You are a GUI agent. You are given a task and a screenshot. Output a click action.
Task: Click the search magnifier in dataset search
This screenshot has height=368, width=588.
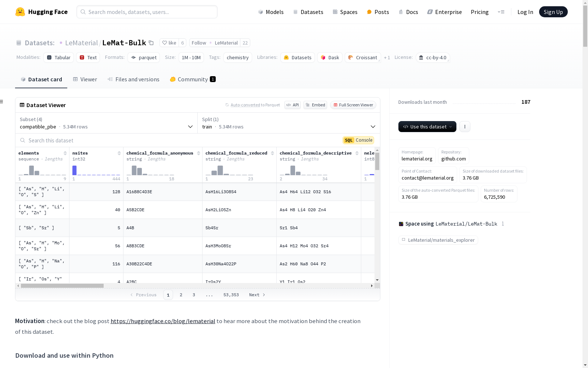(23, 140)
